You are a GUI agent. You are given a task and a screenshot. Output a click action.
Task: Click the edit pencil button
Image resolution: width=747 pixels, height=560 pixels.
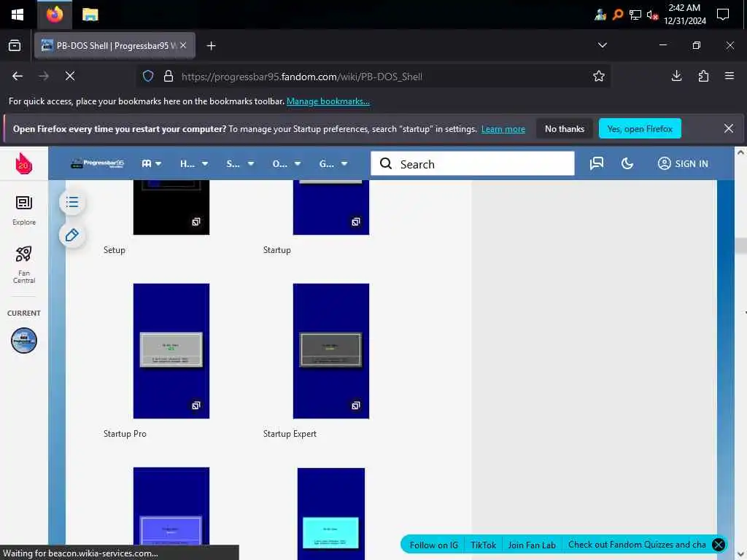(72, 236)
